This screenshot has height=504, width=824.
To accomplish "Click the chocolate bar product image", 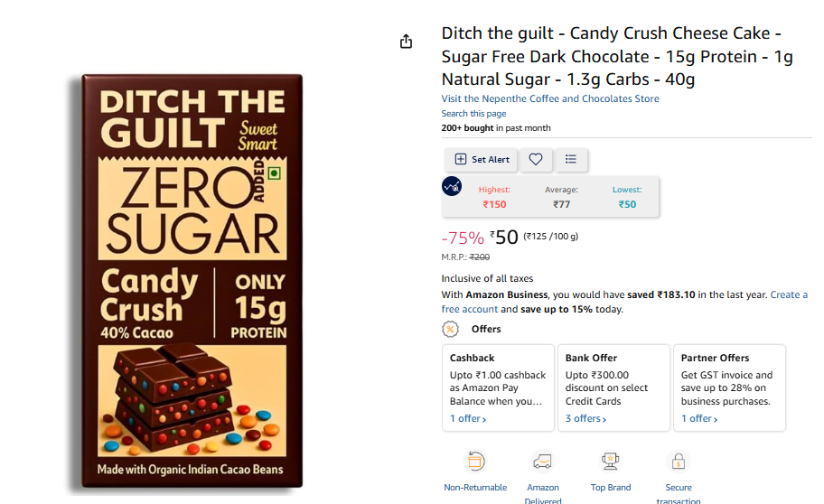I will 192,281.
